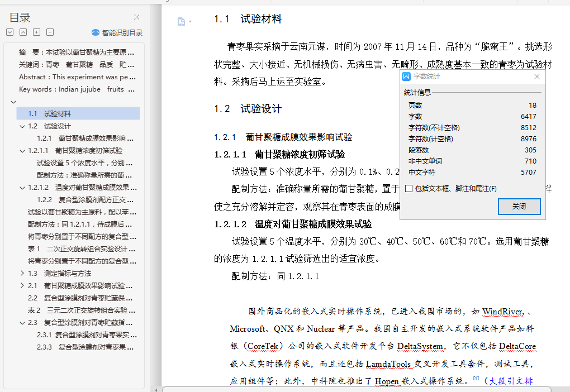Screen dimensions: 570x392
Task: Click the 字符数(计空格) value 8976
Action: pos(529,139)
